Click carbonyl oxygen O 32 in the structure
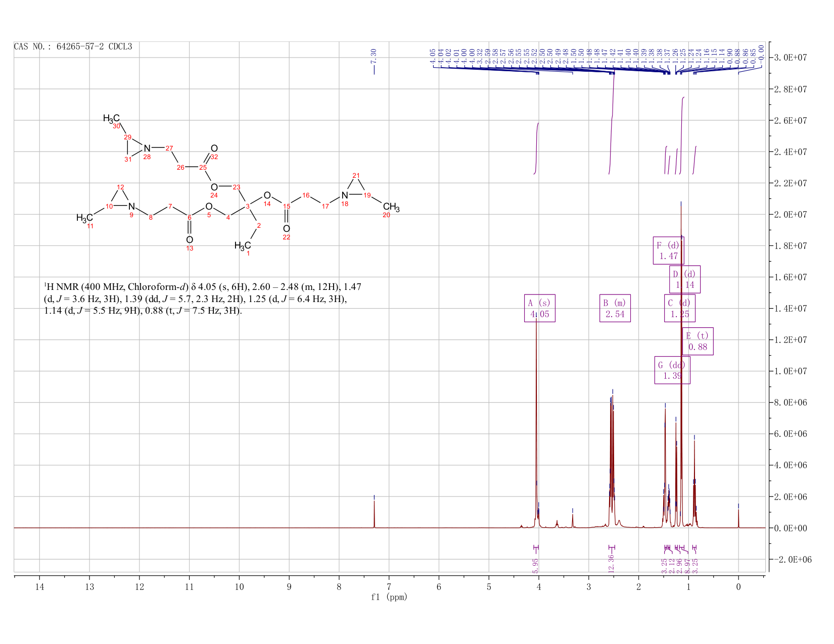Viewport: 834px width, 644px height. click(214, 148)
